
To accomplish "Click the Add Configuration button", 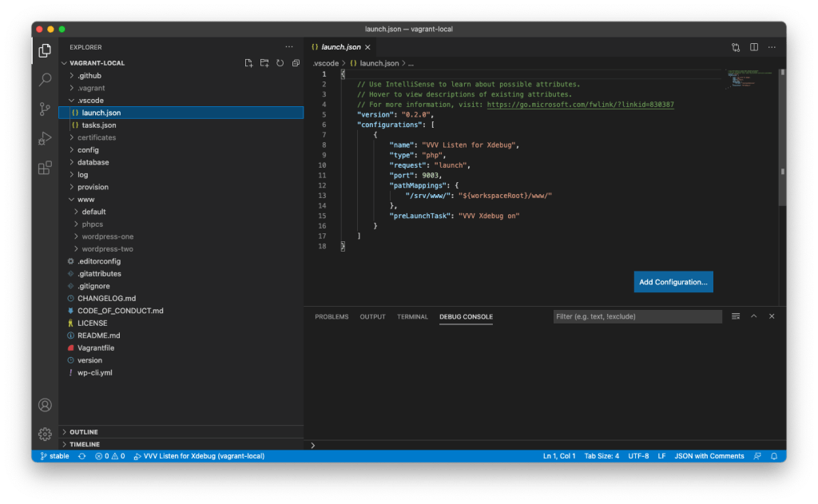I will point(673,282).
